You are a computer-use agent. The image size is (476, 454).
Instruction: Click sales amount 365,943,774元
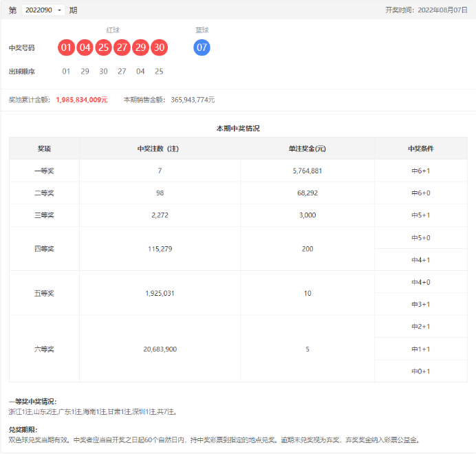click(x=193, y=100)
